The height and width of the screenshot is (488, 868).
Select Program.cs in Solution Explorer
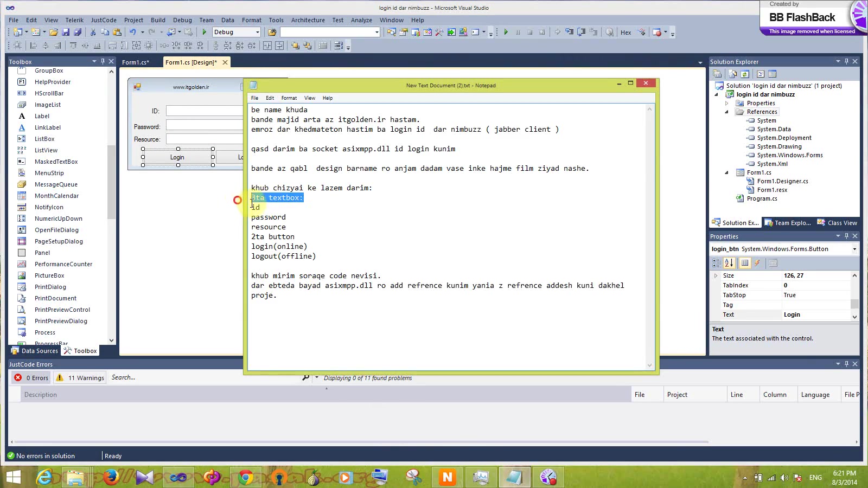point(762,198)
